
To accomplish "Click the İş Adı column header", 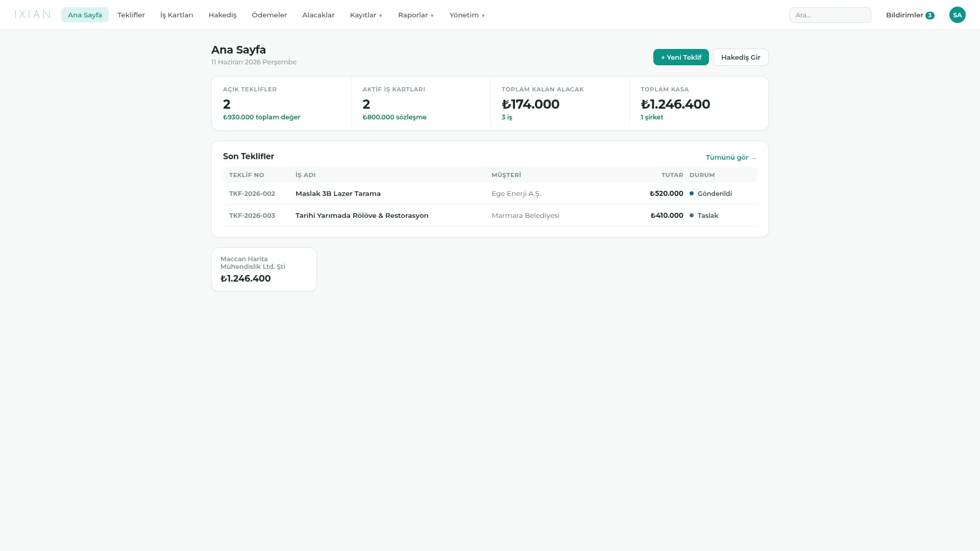I will [x=305, y=175].
